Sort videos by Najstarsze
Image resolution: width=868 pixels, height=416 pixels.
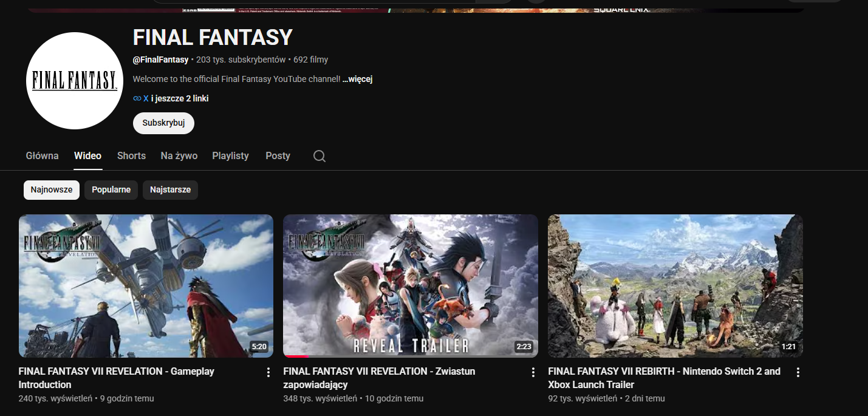[170, 189]
